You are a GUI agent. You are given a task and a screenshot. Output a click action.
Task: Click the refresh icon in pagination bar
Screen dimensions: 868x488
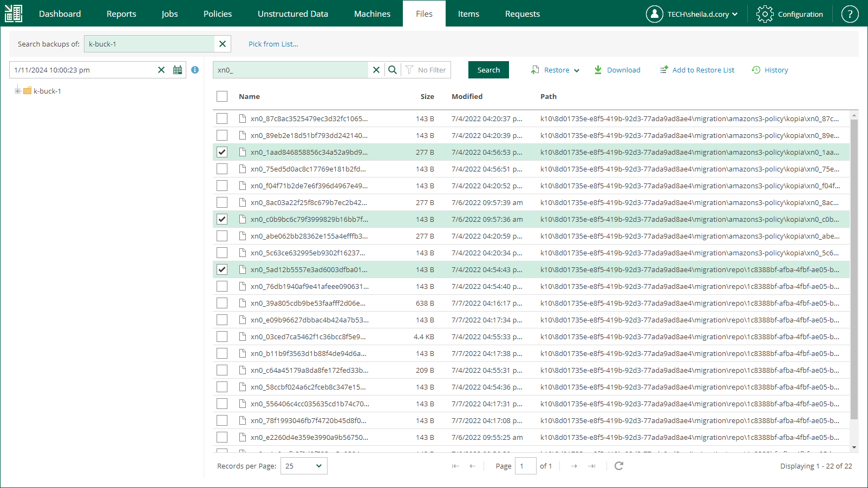pyautogui.click(x=619, y=466)
